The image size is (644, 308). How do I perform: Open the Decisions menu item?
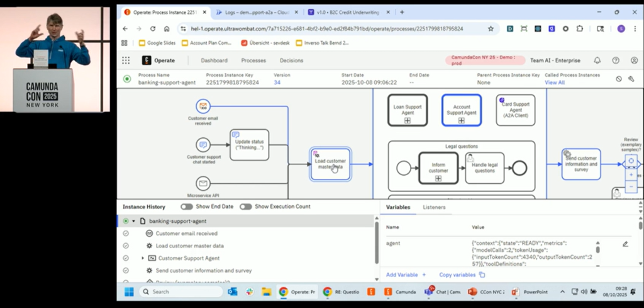click(x=291, y=60)
